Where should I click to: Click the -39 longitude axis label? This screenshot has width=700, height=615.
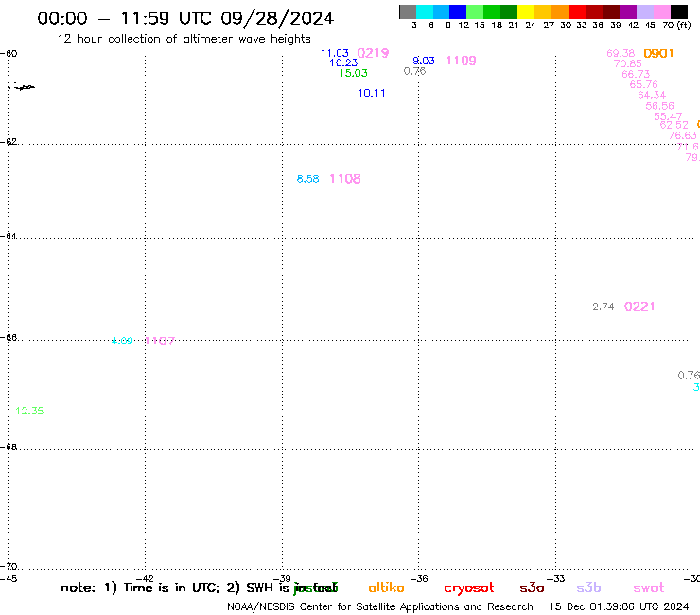(x=282, y=579)
